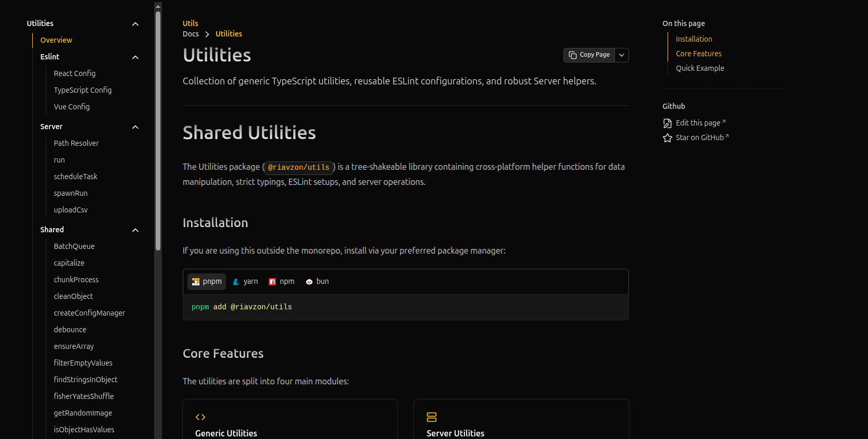The width and height of the screenshot is (868, 439).
Task: Collapse the Shared sidebar section
Action: click(x=135, y=230)
